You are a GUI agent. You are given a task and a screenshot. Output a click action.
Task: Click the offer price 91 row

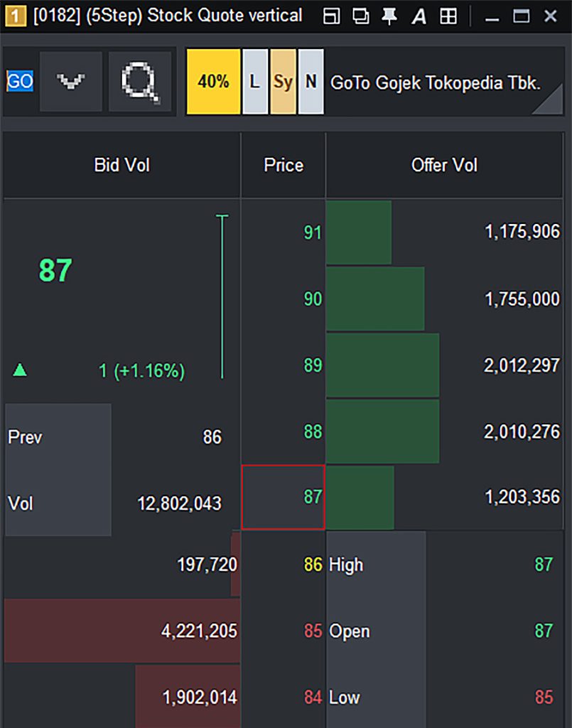(403, 232)
